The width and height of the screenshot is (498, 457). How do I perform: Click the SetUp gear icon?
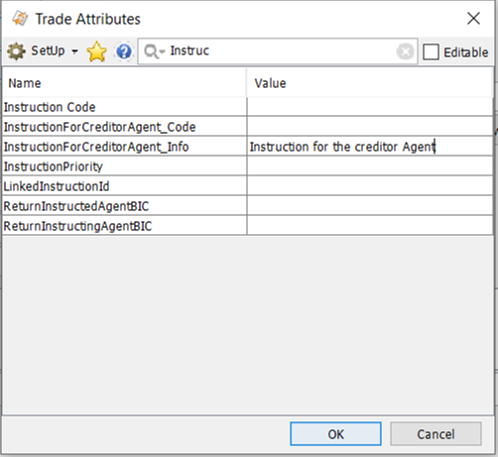16,52
